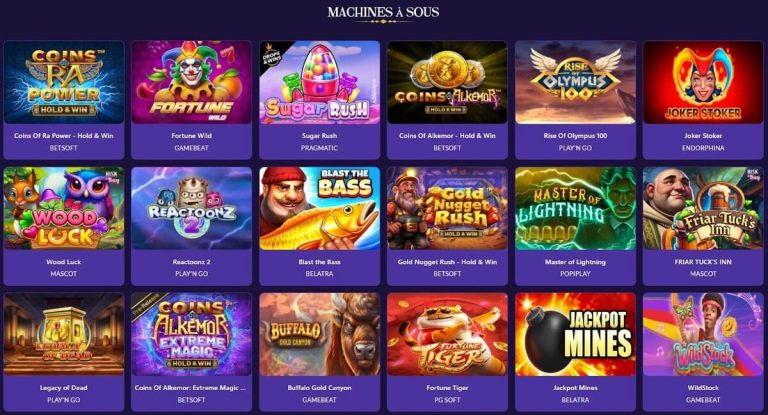Click the Buffalo Gold Canyon title text

point(319,388)
